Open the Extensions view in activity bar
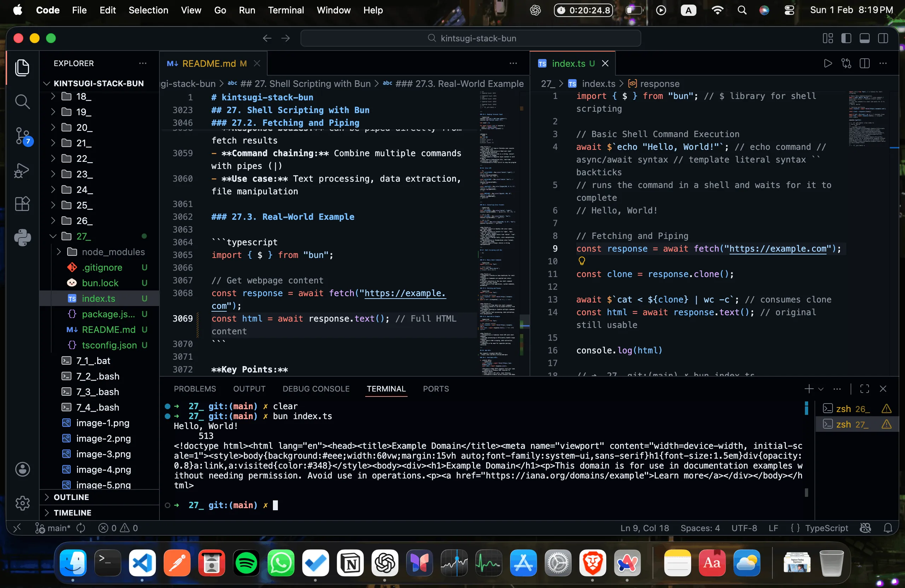The image size is (905, 588). (x=22, y=204)
